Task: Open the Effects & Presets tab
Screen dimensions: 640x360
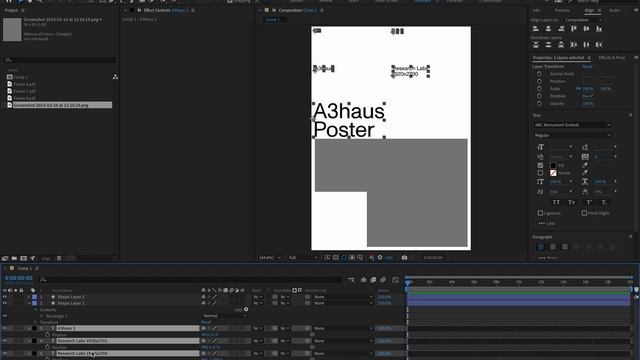Action: [612, 58]
